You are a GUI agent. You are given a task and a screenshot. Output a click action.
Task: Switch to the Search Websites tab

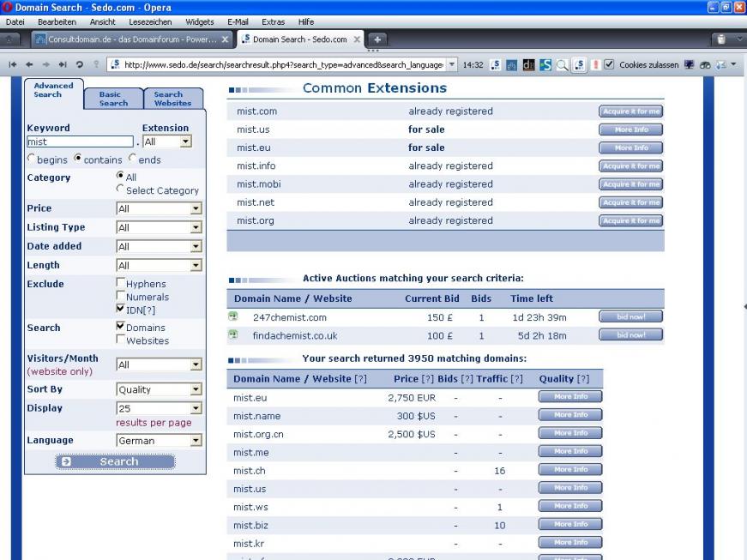173,99
